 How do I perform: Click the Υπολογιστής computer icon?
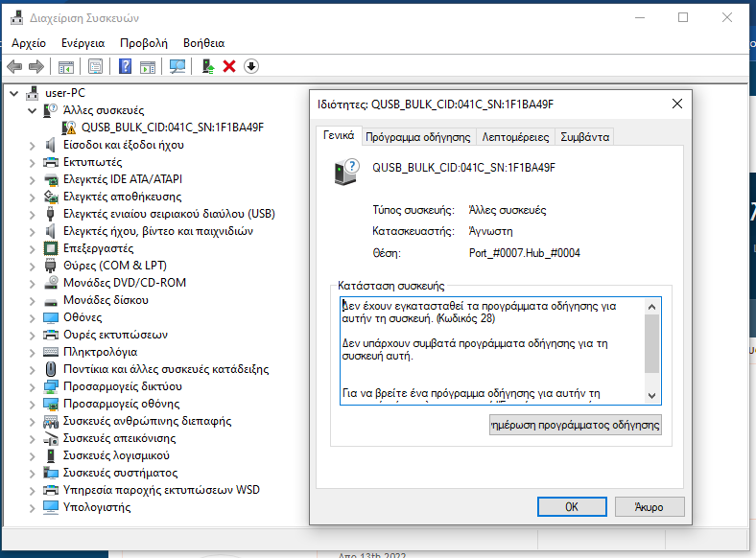pos(51,507)
